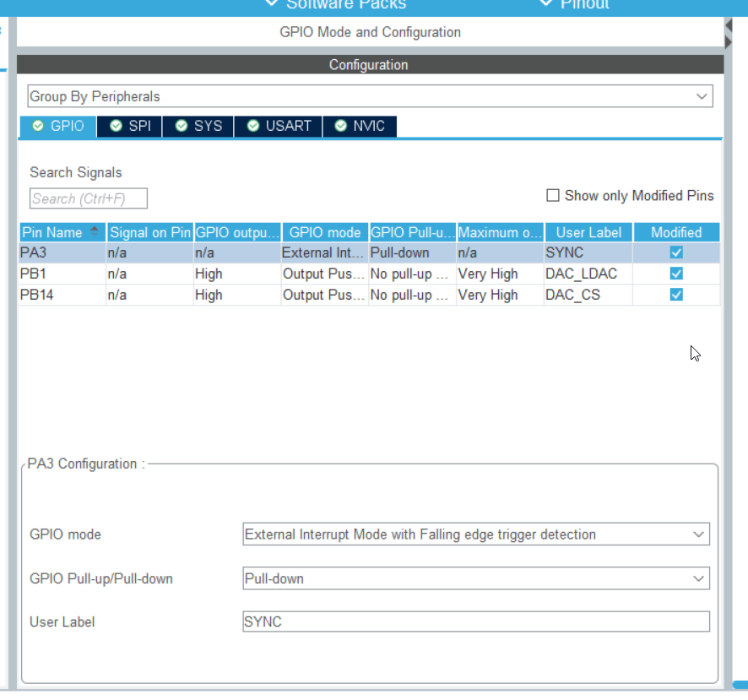
Task: Toggle the Modified checkbox for PA3
Action: click(676, 252)
